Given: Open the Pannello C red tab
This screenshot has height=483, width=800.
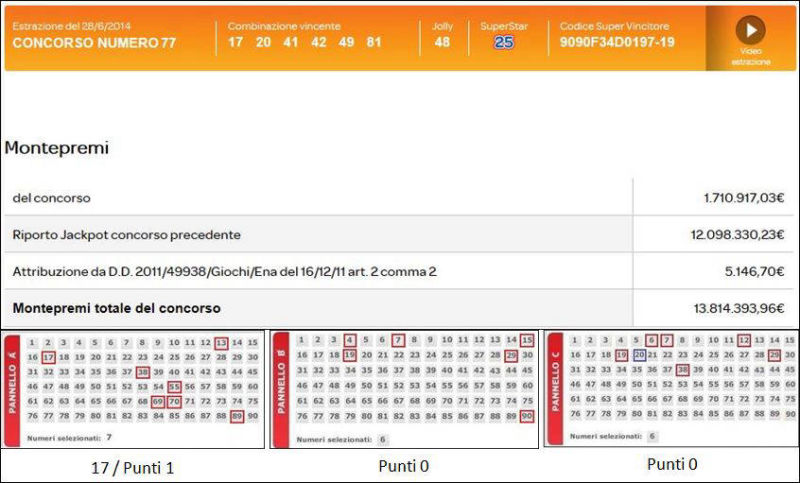Looking at the screenshot, I should click(x=556, y=387).
